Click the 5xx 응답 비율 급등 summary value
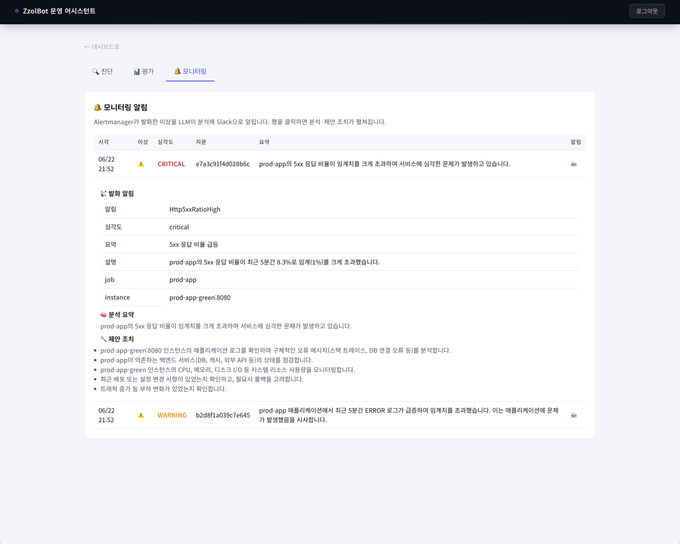 [193, 245]
